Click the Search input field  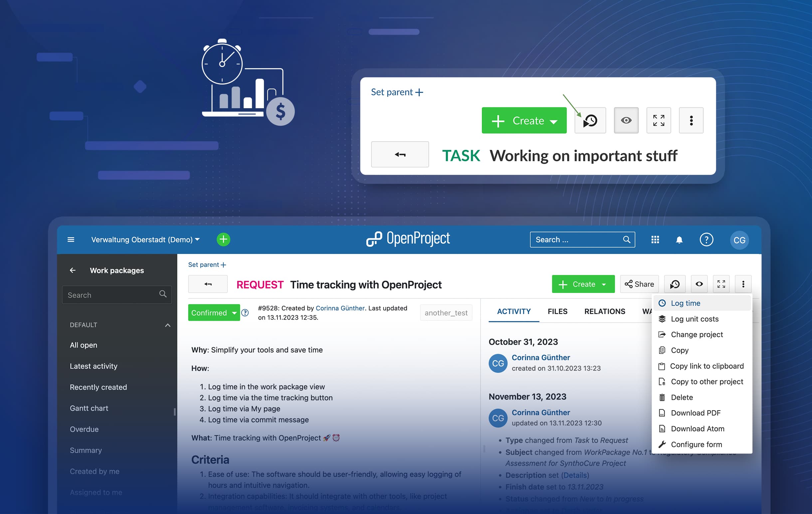[582, 239]
